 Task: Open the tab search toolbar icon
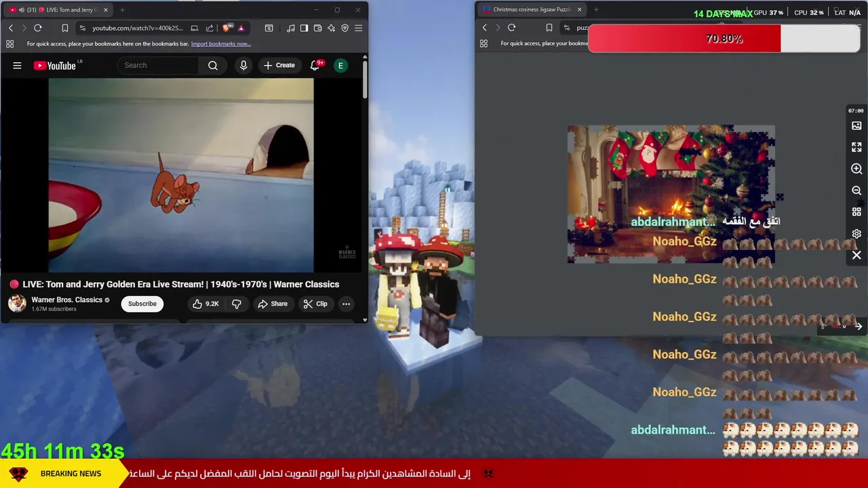click(x=269, y=28)
